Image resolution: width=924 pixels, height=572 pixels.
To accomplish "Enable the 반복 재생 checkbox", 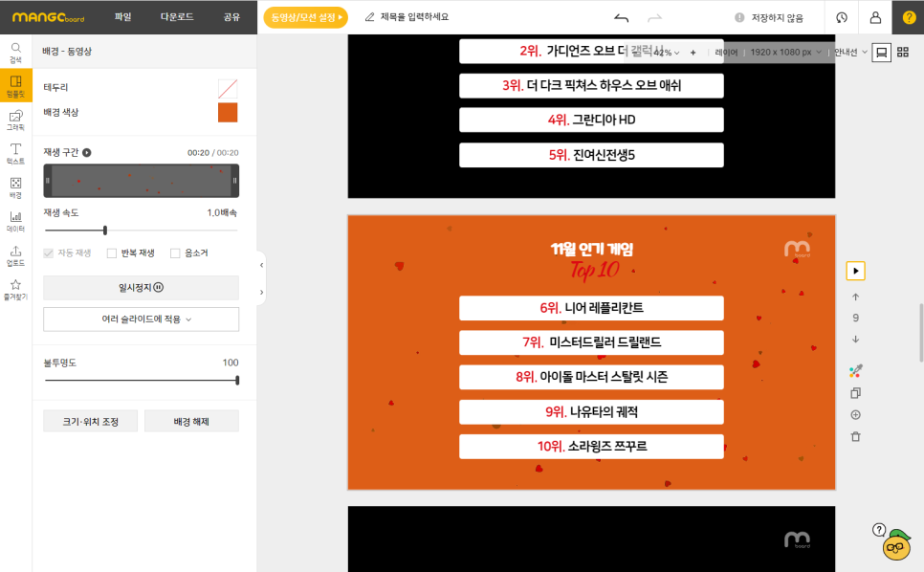I will click(x=111, y=253).
